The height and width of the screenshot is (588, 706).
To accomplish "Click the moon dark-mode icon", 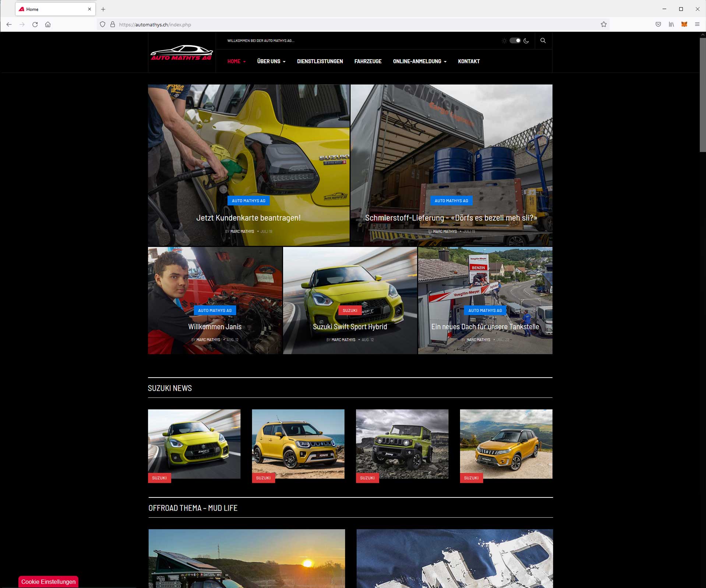I will (x=526, y=41).
